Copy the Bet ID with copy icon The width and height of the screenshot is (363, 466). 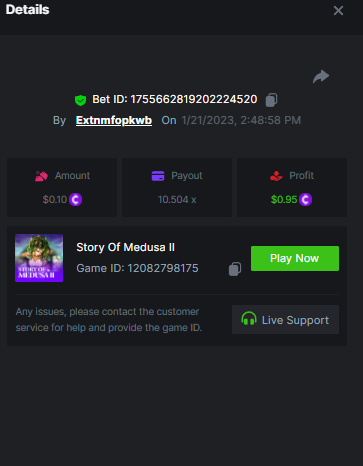(x=271, y=100)
